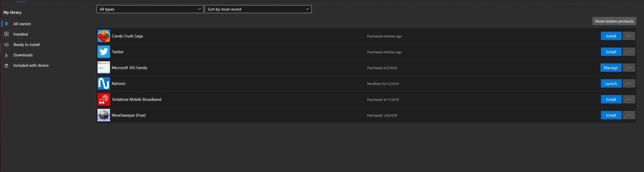
Task: Click the Modified 30/12/2020 date text
Action: pyautogui.click(x=383, y=84)
